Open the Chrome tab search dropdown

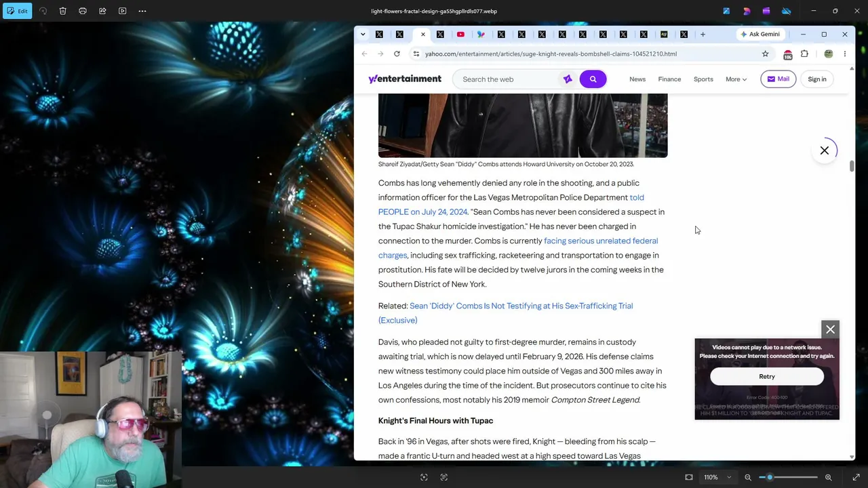point(363,34)
